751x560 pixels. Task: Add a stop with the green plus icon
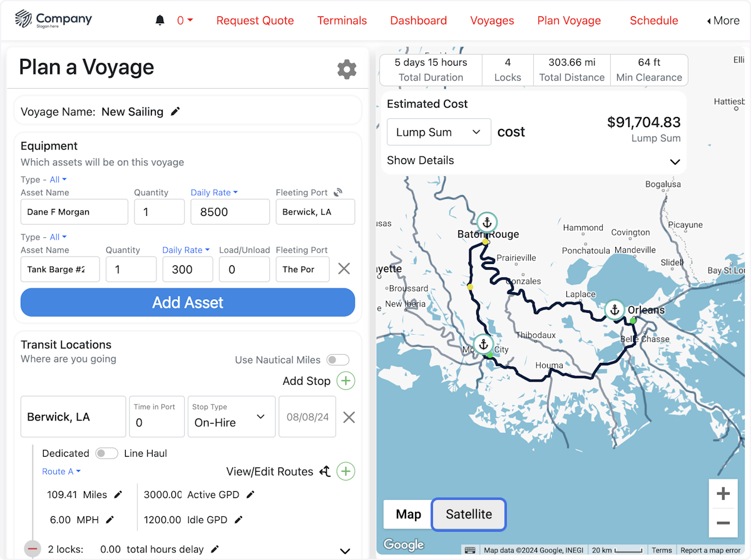pyautogui.click(x=345, y=380)
